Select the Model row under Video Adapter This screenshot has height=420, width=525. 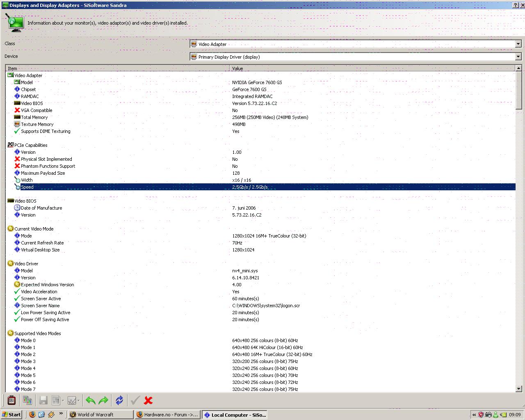261,82
